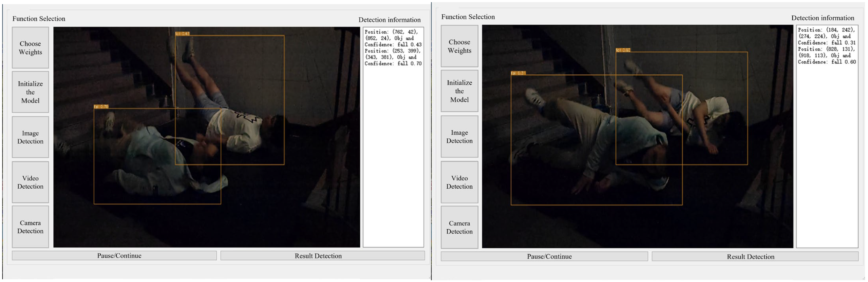Image resolution: width=868 pixels, height=282 pixels.
Task: Select Image Detection in right window
Action: [459, 136]
